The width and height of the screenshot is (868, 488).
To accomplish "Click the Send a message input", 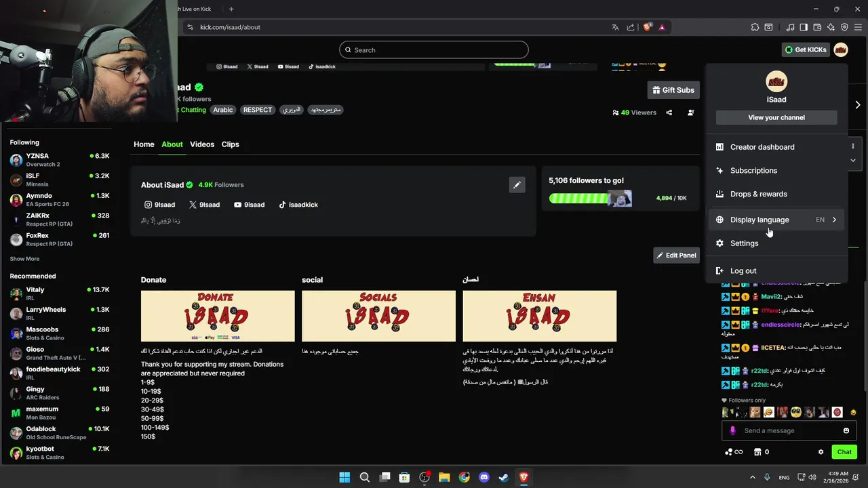I will point(790,430).
